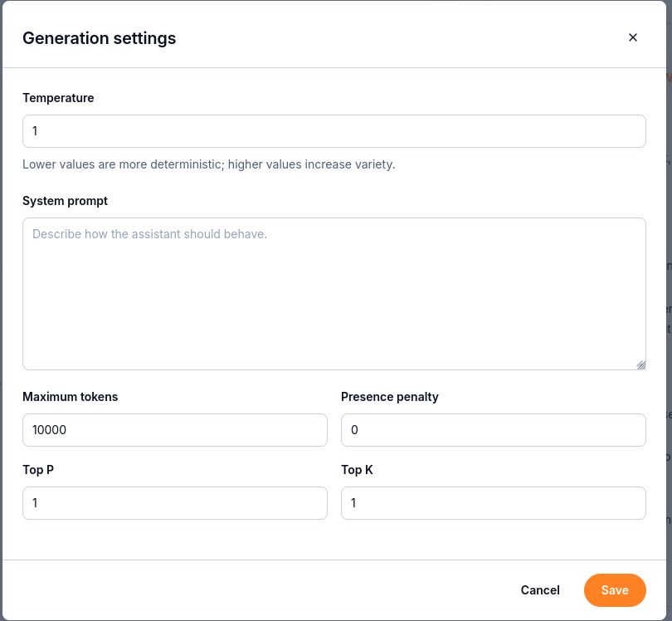The width and height of the screenshot is (672, 621).
Task: Cancel the generation settings changes
Action: [540, 590]
